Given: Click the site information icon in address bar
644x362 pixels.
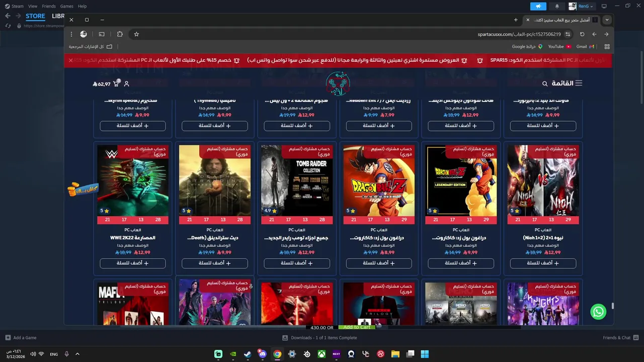Looking at the screenshot, I should tap(568, 34).
